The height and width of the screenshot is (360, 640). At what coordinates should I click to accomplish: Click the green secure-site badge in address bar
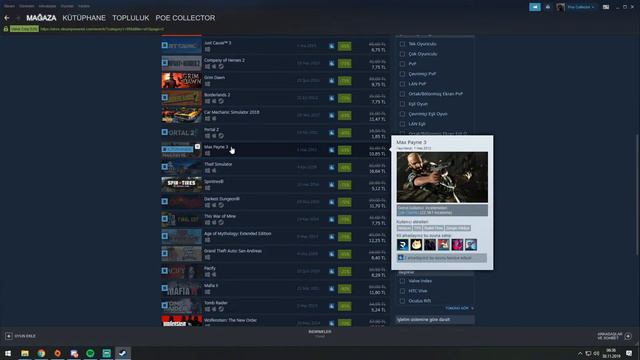[24, 29]
